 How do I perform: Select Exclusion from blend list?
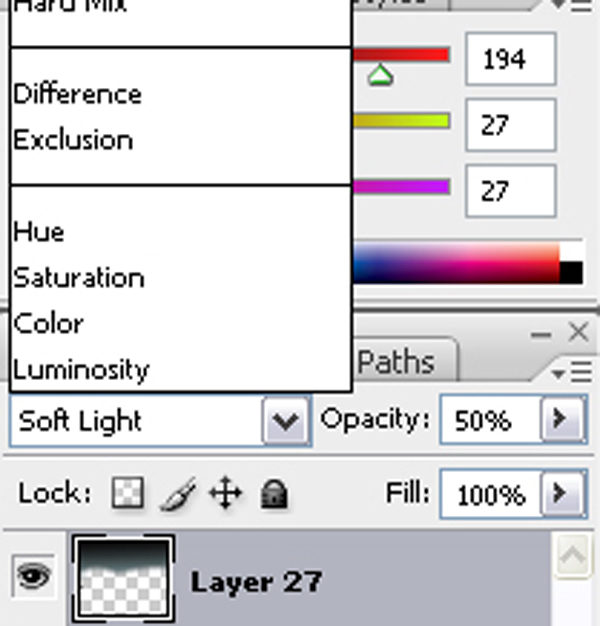(x=73, y=140)
